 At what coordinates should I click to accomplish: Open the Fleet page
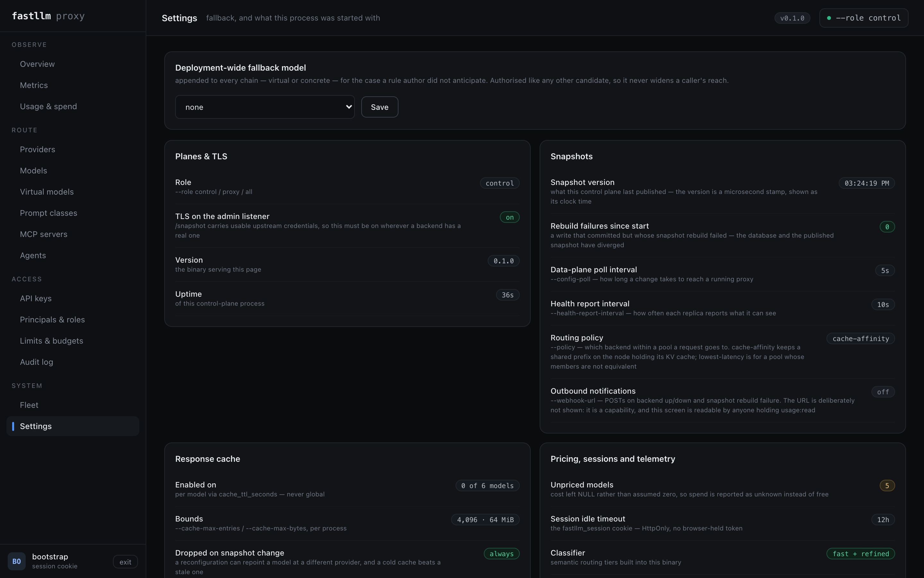click(73, 405)
